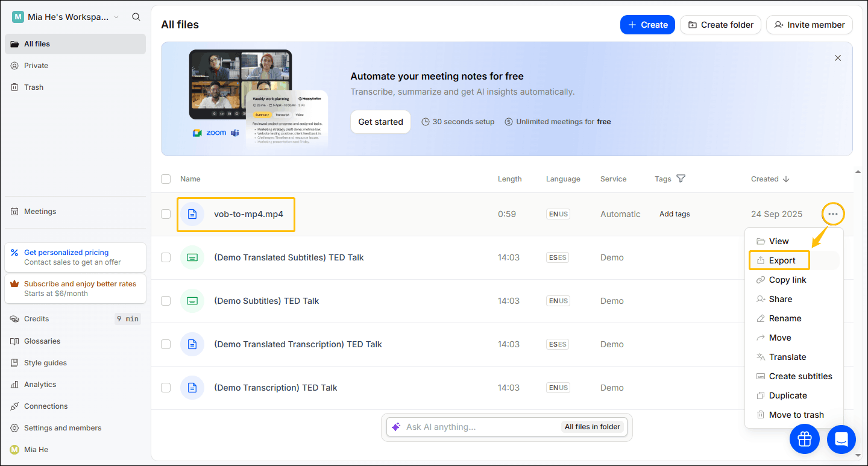Expand Mia He's Workspace dropdown
868x466 pixels.
tap(116, 17)
